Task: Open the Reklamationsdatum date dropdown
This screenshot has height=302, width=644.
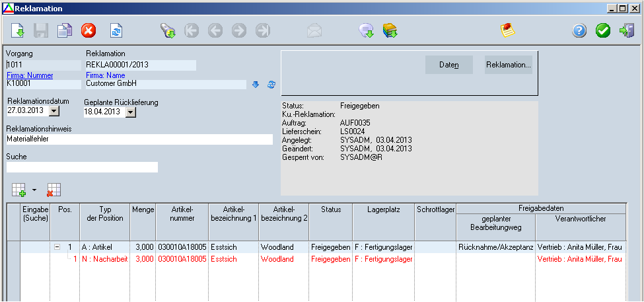Action: pos(54,110)
